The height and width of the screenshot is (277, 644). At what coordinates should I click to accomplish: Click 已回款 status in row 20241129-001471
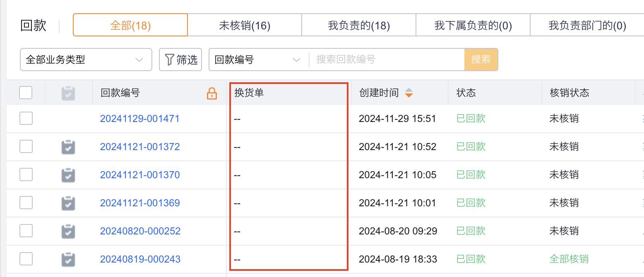tap(471, 119)
